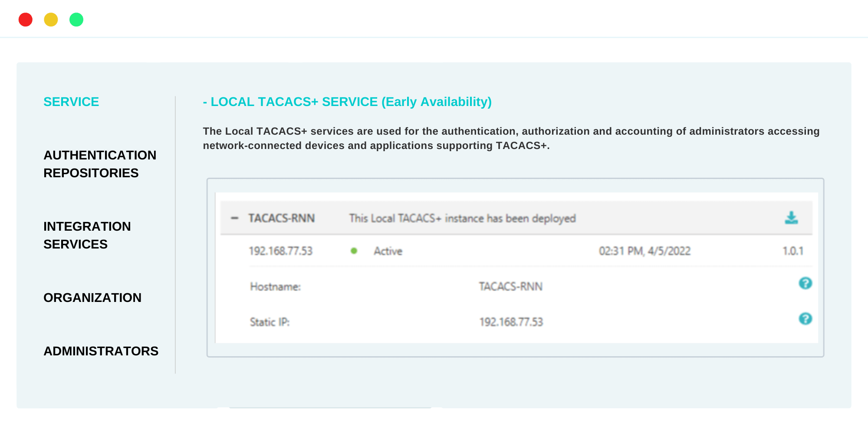Select Organization in the sidebar
Viewport: 868px width, 434px height.
tap(92, 298)
